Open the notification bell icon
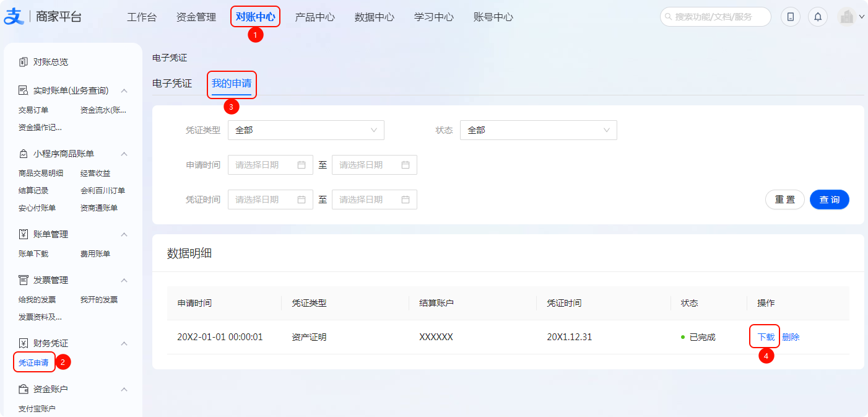This screenshot has height=417, width=868. coord(817,17)
